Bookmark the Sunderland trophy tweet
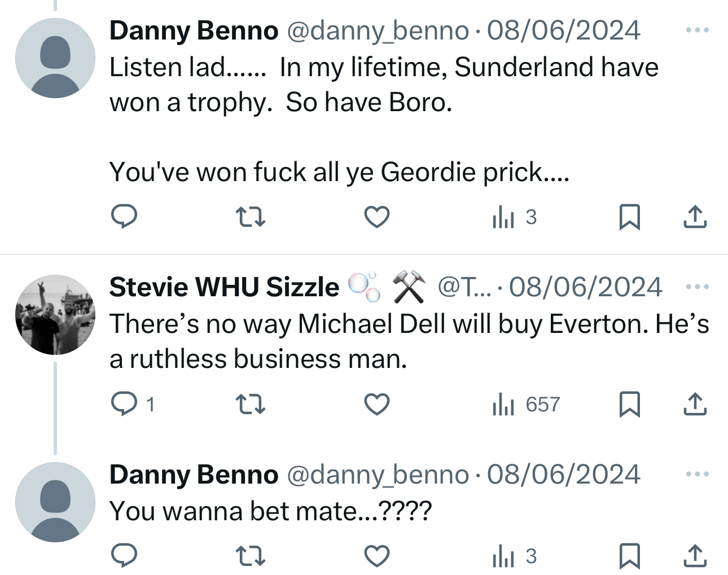 630,217
